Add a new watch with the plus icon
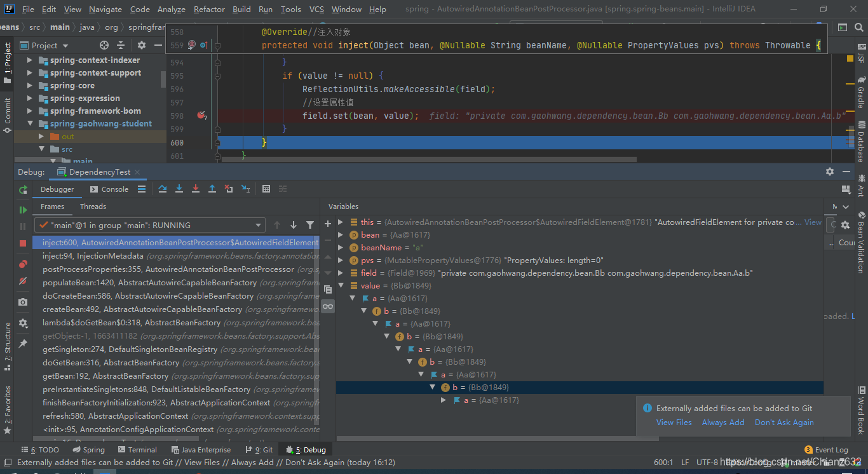868x474 pixels. (x=328, y=224)
